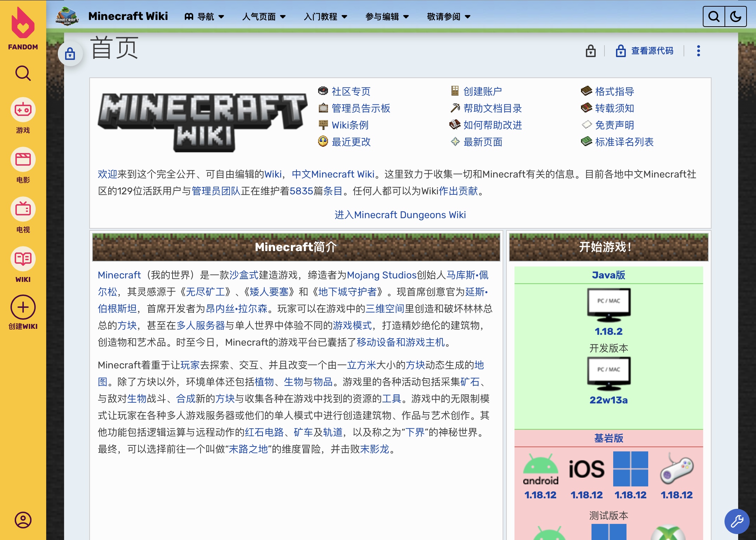Viewport: 756px width, 540px height.
Task: Click the blue wrench tools button
Action: (x=737, y=521)
